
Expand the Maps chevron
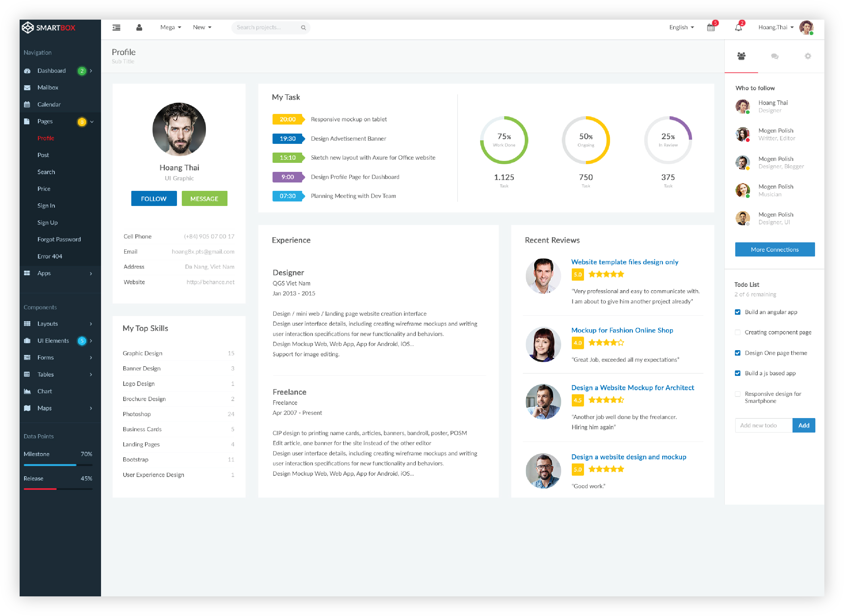click(91, 408)
